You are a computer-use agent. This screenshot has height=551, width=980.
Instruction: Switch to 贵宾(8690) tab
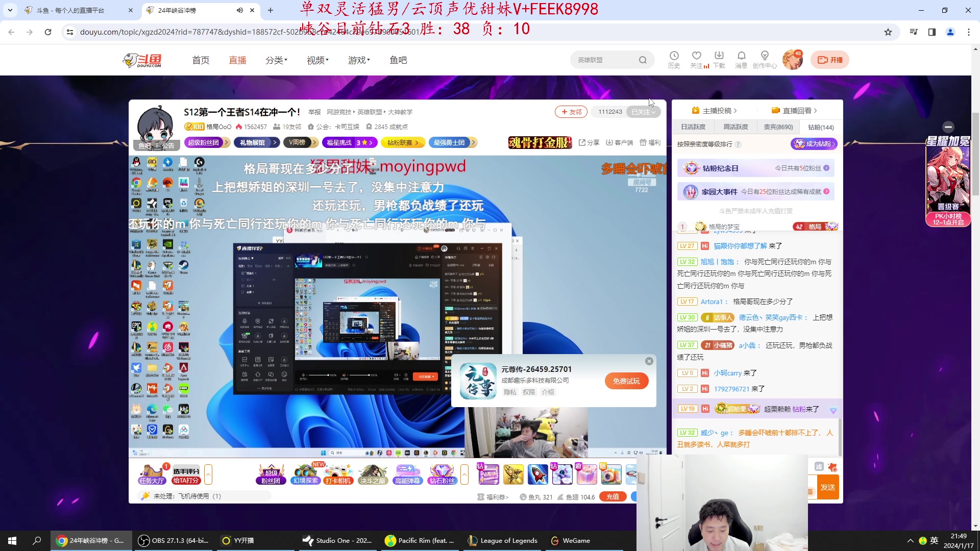coord(778,127)
